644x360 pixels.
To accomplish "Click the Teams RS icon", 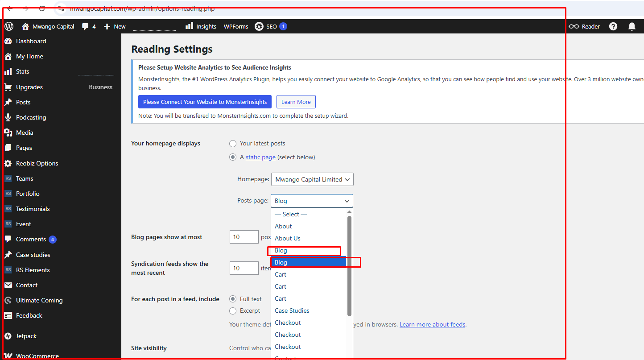I will click(8, 178).
